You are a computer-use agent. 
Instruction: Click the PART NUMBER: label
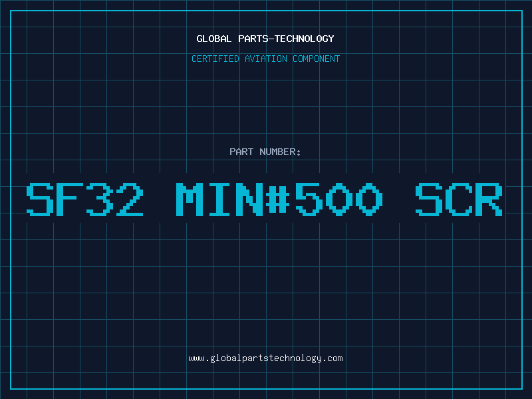pyautogui.click(x=265, y=152)
